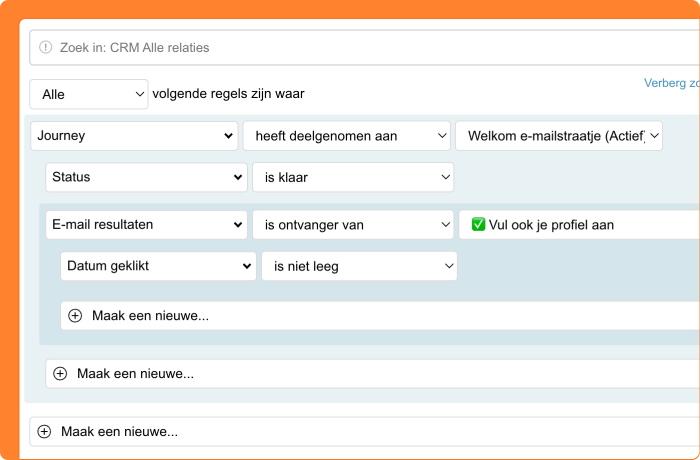
Task: Open the 'E-mail resultaten' dropdown
Action: coord(146,225)
